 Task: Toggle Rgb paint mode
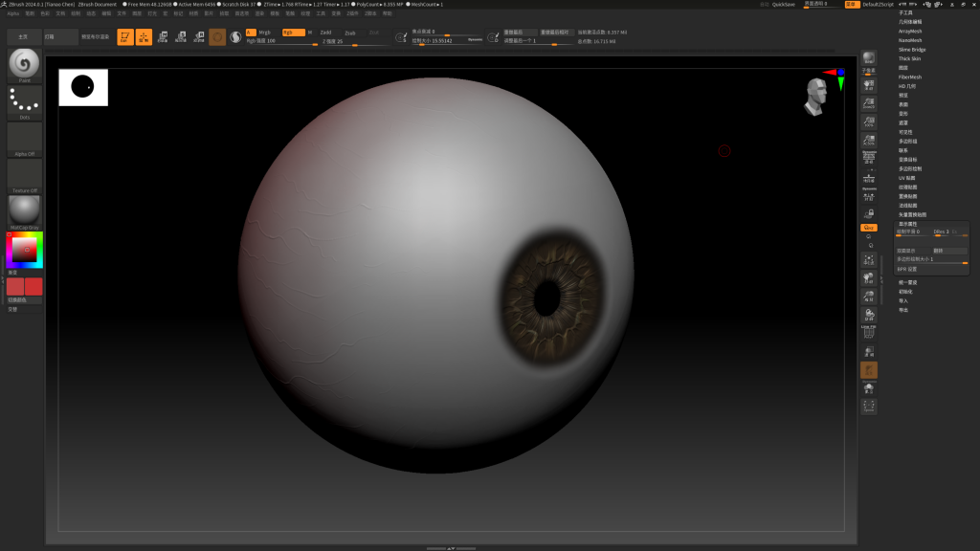tap(293, 33)
